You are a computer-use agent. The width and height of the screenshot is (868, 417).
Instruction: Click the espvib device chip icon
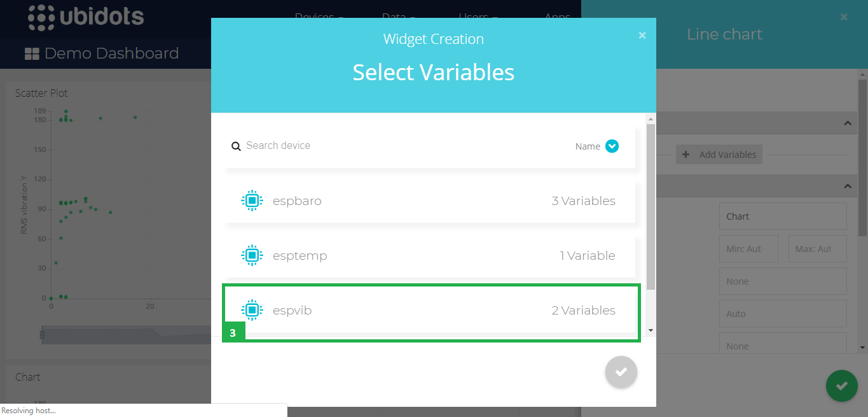[x=252, y=310]
